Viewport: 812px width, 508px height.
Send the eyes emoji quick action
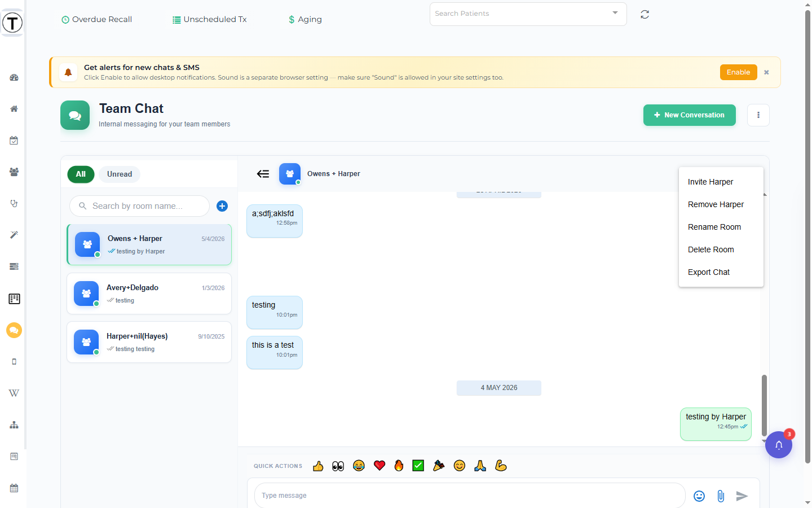338,466
